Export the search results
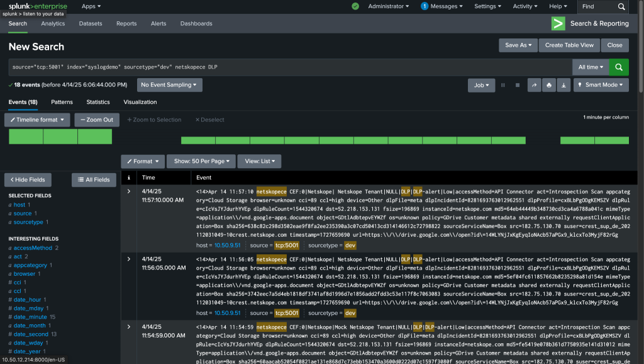Screen dimensions: 644x364 click(x=563, y=85)
